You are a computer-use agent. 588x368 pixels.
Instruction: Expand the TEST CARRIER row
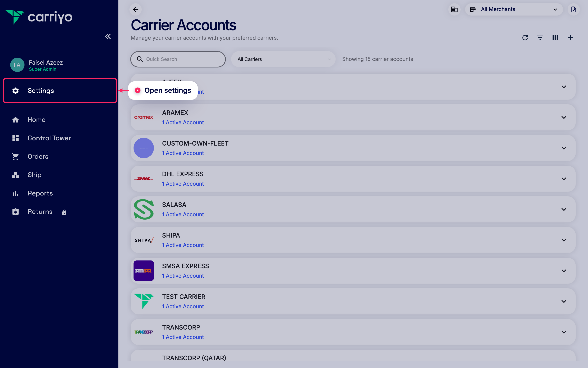tap(564, 301)
